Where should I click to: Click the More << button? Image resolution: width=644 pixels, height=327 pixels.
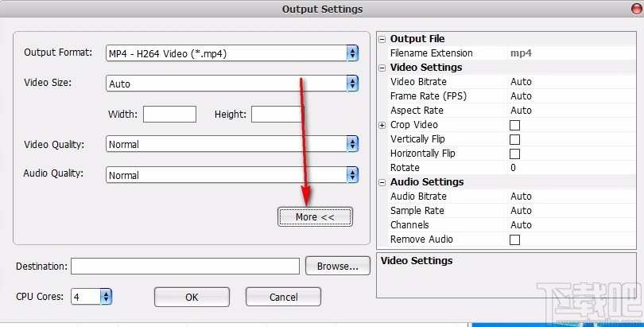pos(315,217)
